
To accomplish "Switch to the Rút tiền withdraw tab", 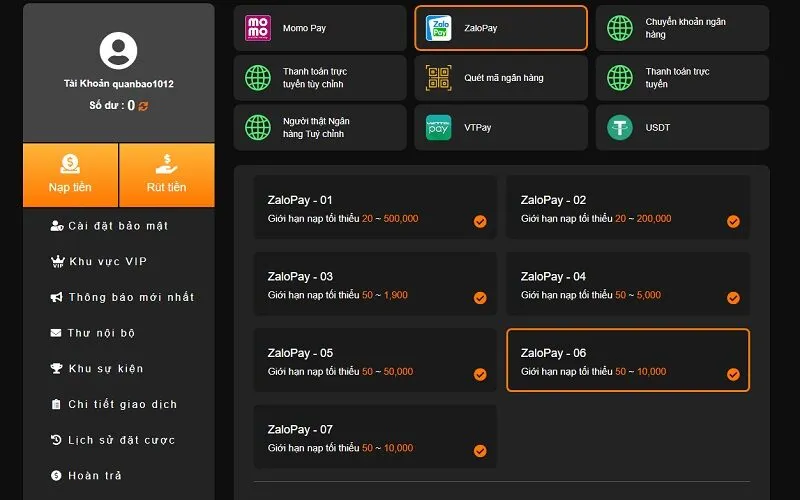I will point(166,175).
